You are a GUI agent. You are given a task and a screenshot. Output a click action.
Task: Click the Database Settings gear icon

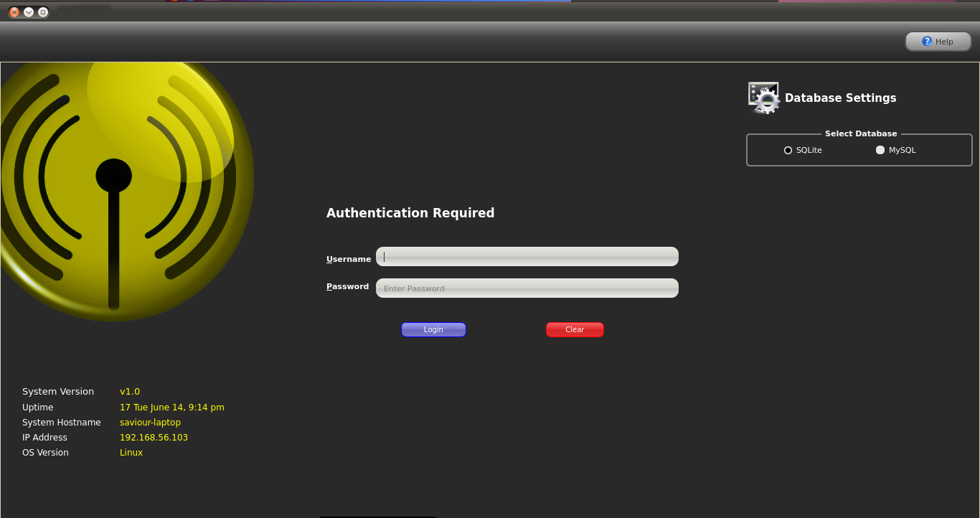pos(763,98)
